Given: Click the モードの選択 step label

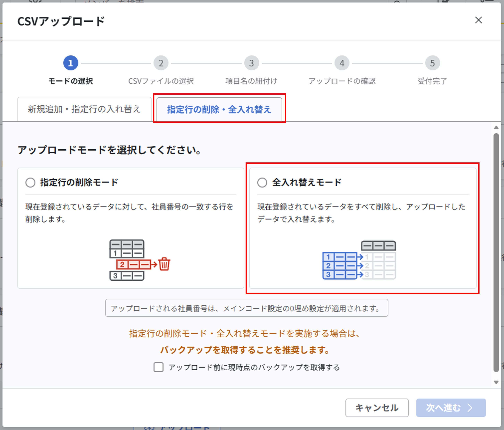Looking at the screenshot, I should pyautogui.click(x=71, y=81).
